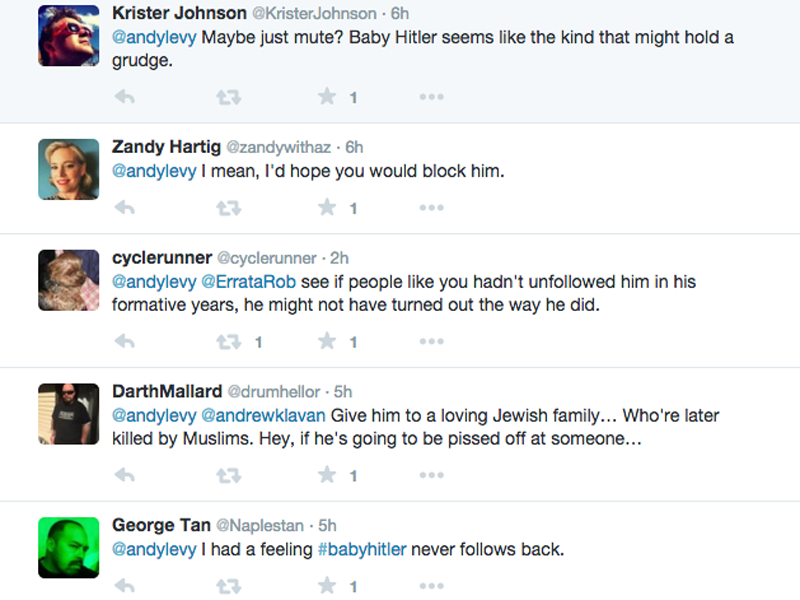Retweet cyclerunner's tweet

pos(229,342)
